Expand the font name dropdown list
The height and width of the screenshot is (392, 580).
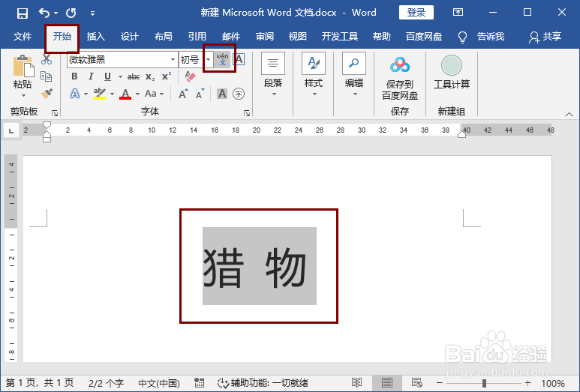pos(173,59)
